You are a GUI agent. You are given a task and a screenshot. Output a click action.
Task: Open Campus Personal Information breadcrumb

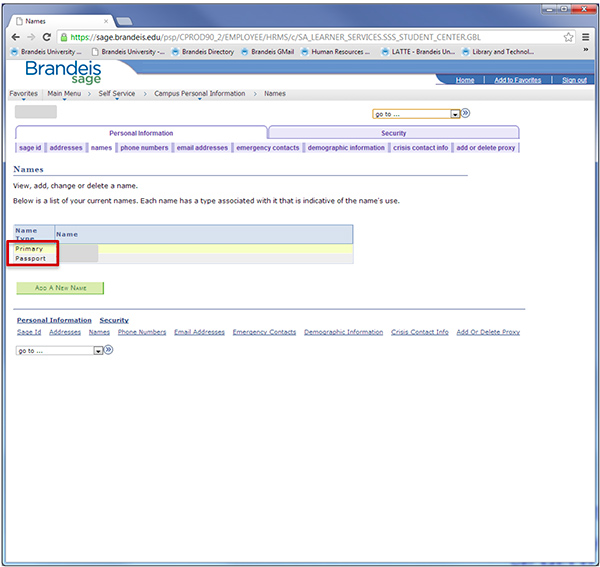[x=199, y=94]
